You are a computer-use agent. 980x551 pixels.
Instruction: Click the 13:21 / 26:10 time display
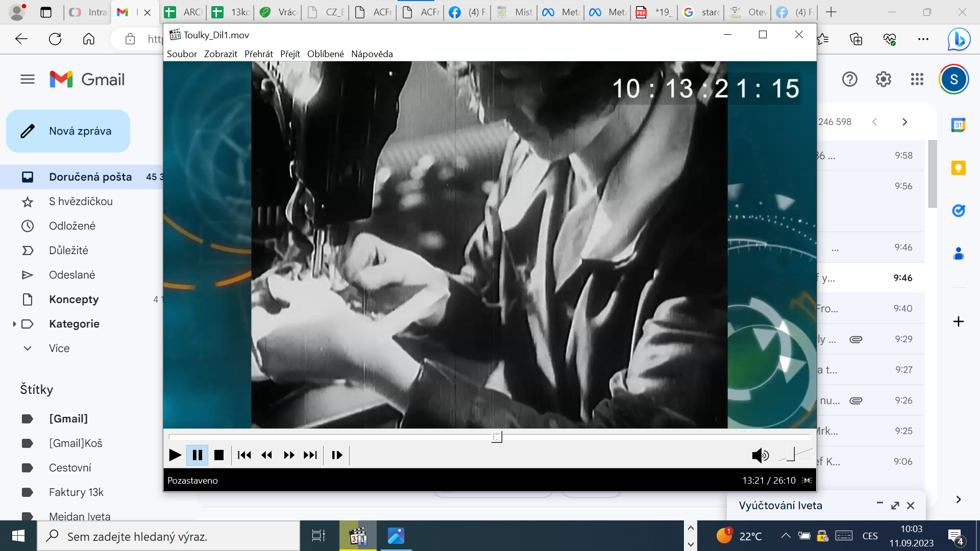point(769,481)
